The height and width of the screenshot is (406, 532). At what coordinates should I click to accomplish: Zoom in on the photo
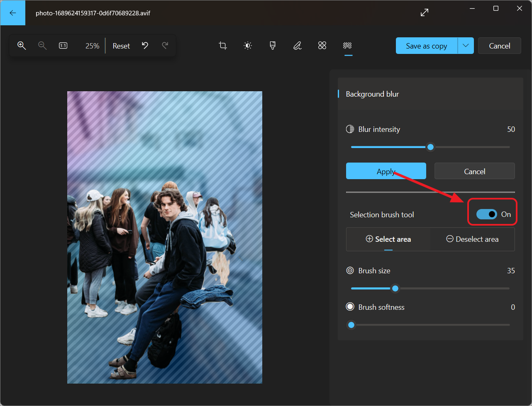coord(22,46)
